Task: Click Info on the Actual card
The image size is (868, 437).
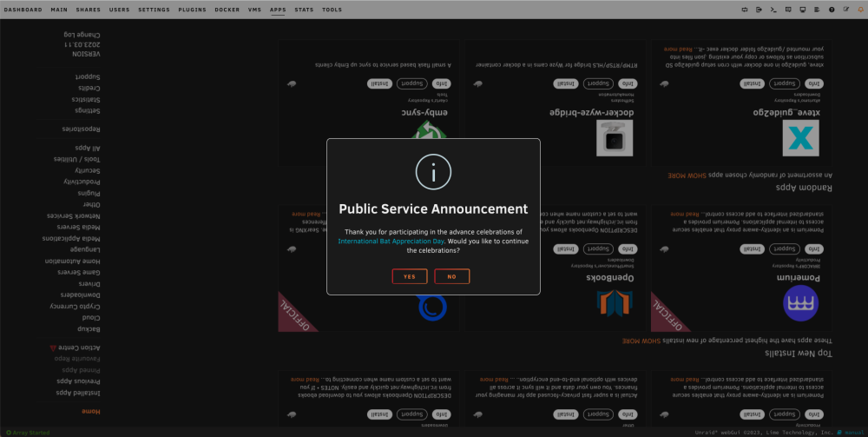Action: 628,414
